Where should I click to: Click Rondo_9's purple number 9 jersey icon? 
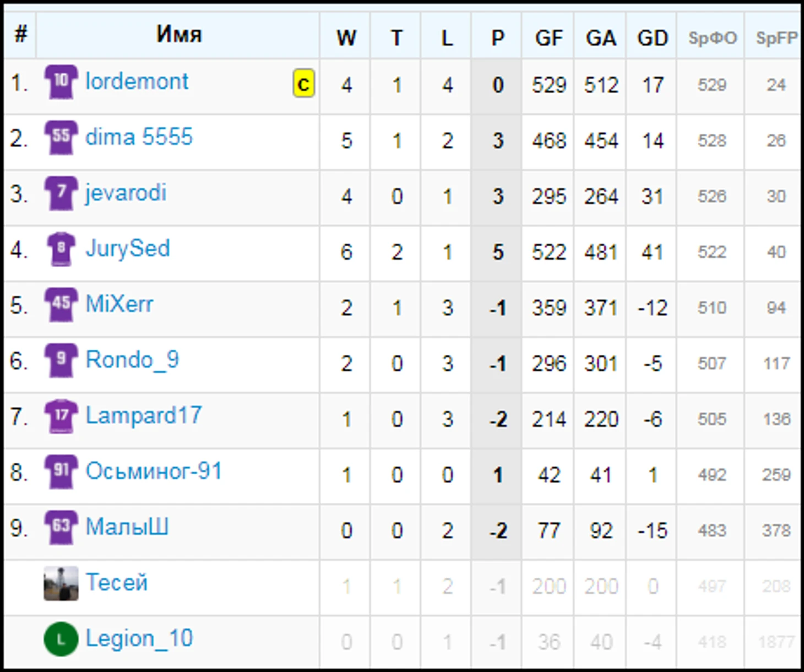pyautogui.click(x=61, y=360)
